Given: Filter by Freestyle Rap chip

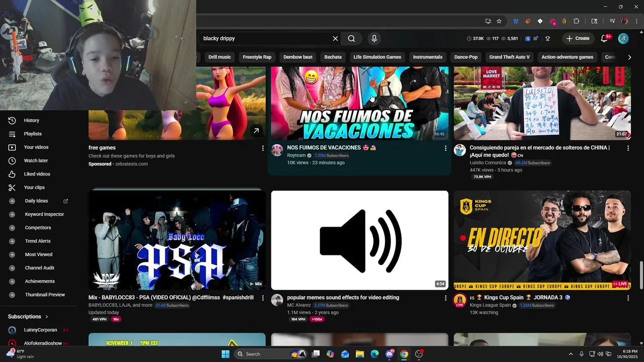Looking at the screenshot, I should pyautogui.click(x=257, y=57).
